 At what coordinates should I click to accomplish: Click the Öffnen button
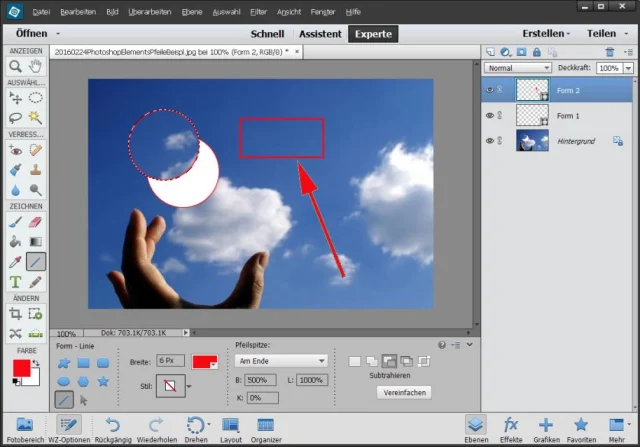coord(36,33)
